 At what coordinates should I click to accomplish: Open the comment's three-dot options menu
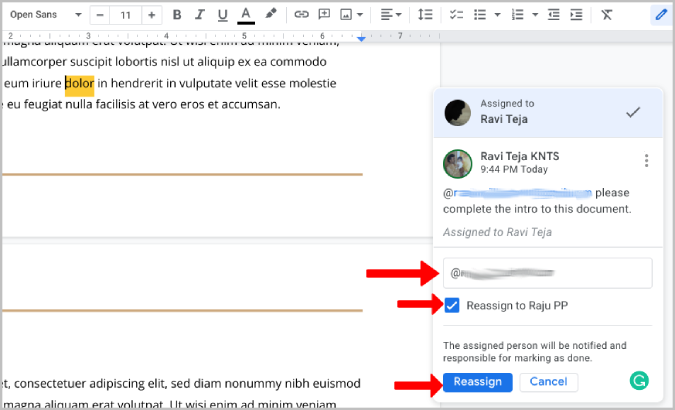[647, 161]
